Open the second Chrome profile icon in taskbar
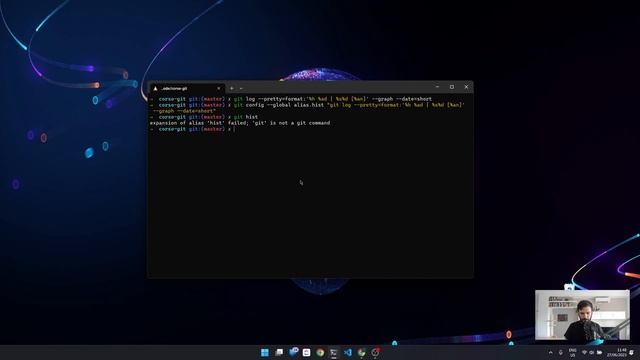The image size is (640, 360). (362, 352)
